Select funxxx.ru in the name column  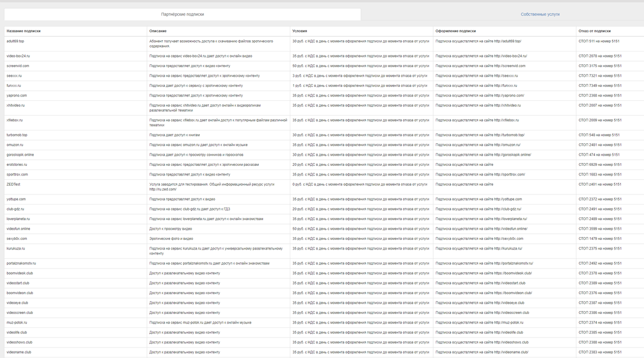tap(14, 85)
